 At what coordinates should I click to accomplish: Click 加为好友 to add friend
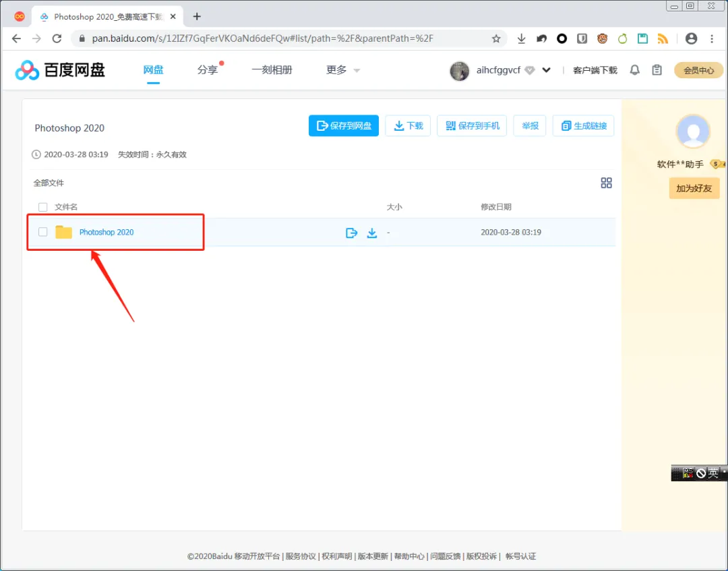(x=694, y=189)
